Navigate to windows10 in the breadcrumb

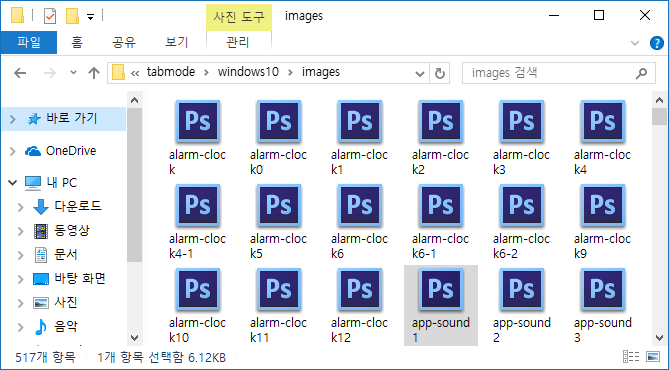pyautogui.click(x=248, y=72)
